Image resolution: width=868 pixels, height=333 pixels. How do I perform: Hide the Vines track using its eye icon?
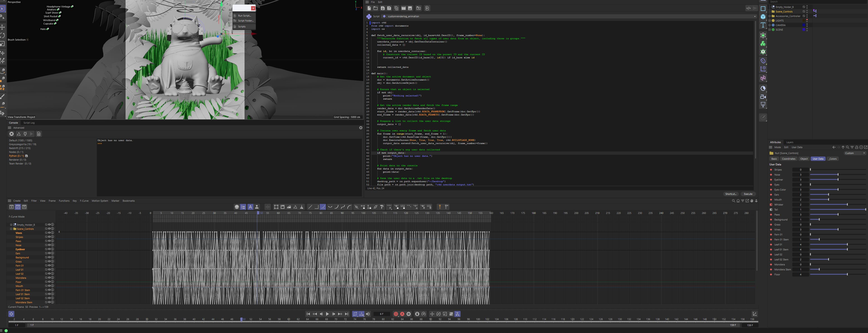tap(49, 233)
